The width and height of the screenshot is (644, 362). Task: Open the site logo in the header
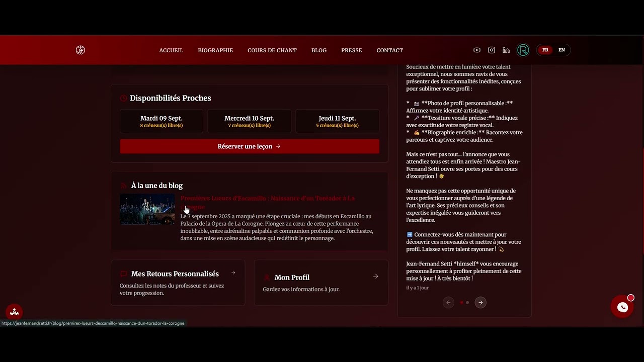(80, 50)
